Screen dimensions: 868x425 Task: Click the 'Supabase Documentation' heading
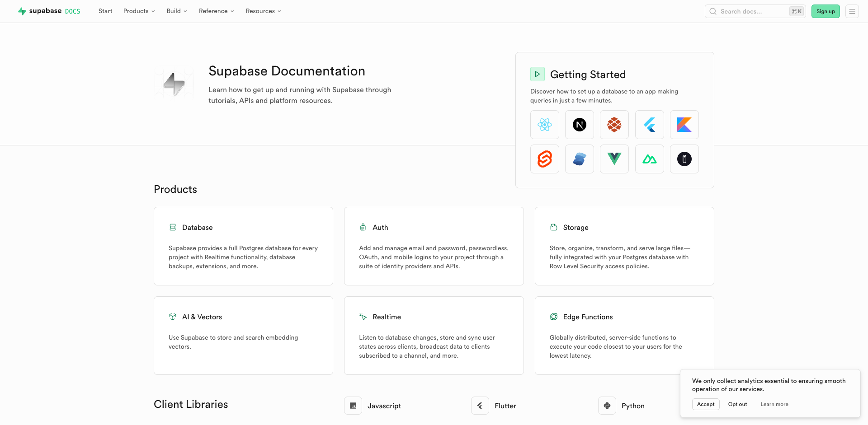(x=287, y=71)
